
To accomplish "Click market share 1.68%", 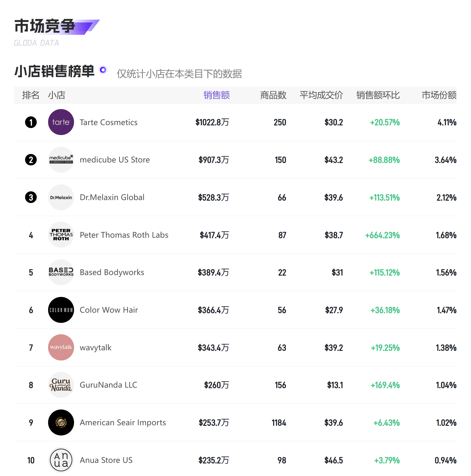I will 446,235.
